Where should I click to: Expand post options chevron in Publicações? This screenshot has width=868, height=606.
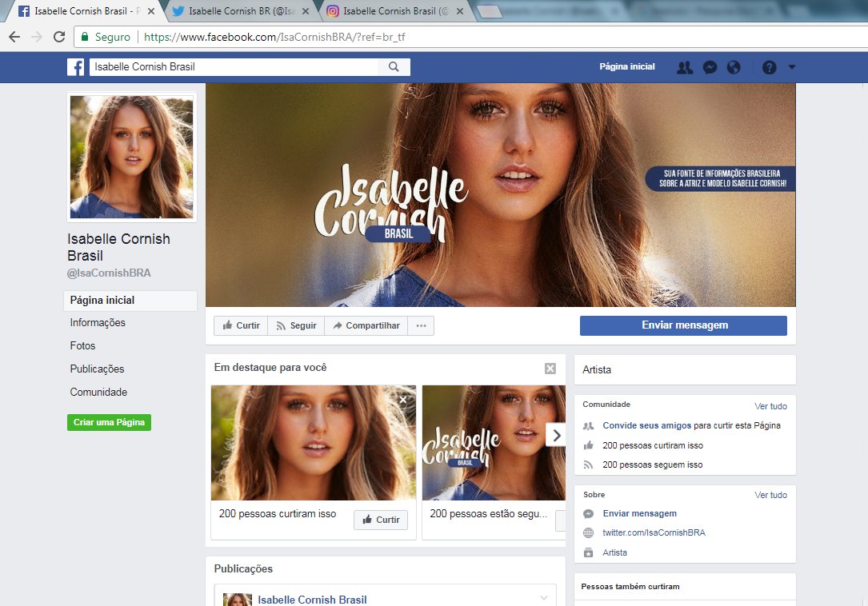544,598
